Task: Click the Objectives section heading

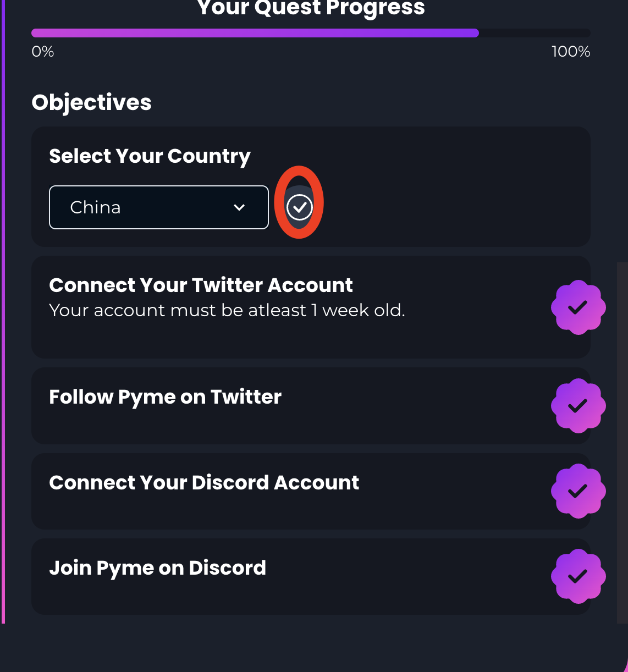Action: (x=91, y=102)
